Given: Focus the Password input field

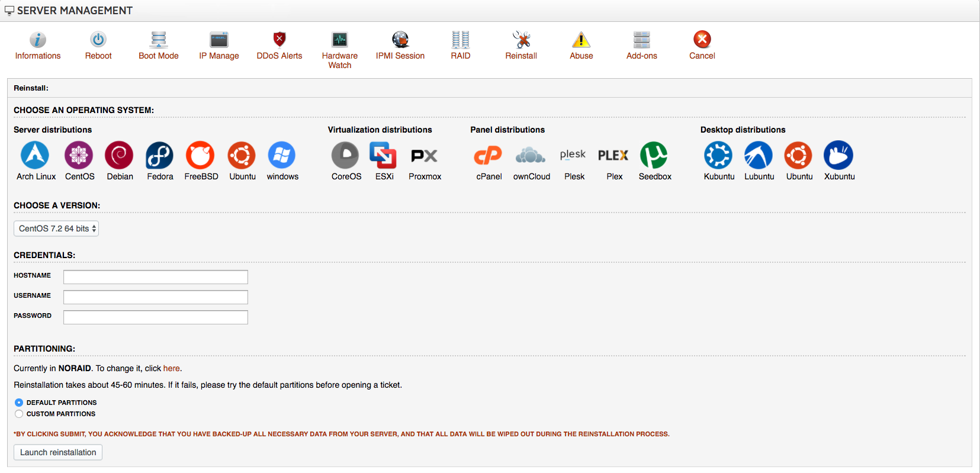Looking at the screenshot, I should point(155,317).
